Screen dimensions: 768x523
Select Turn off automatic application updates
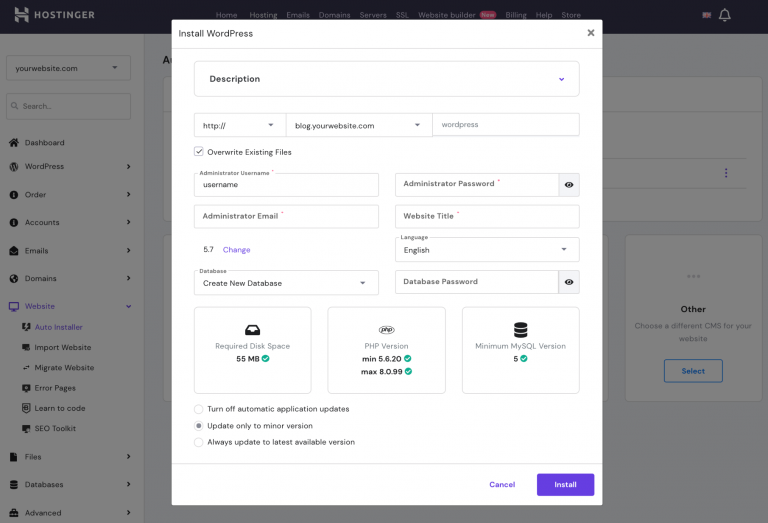pos(199,409)
